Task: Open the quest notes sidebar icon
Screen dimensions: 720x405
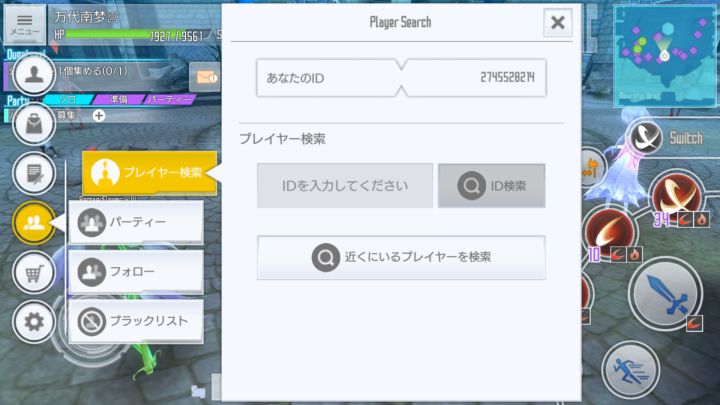Action: click(34, 174)
